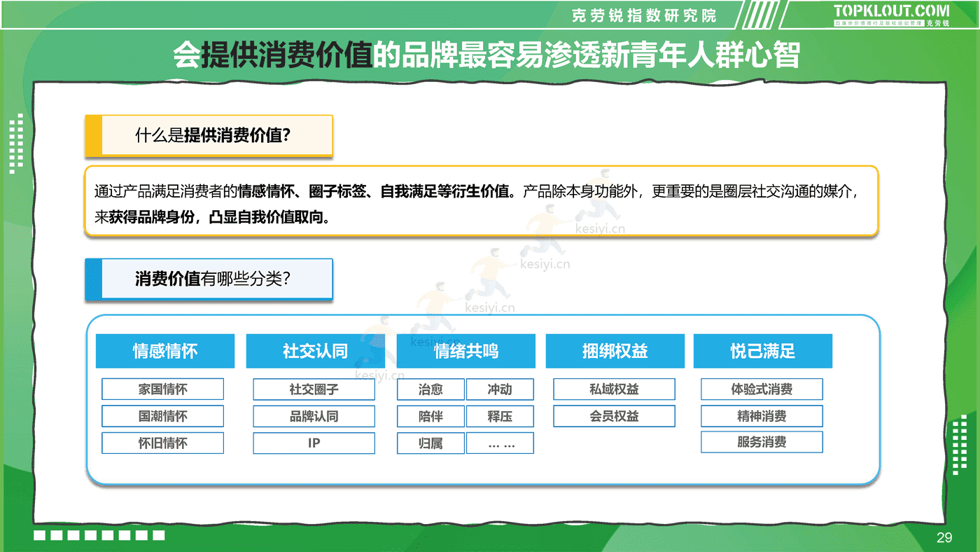Select the 国潮情怀 box

tap(163, 416)
